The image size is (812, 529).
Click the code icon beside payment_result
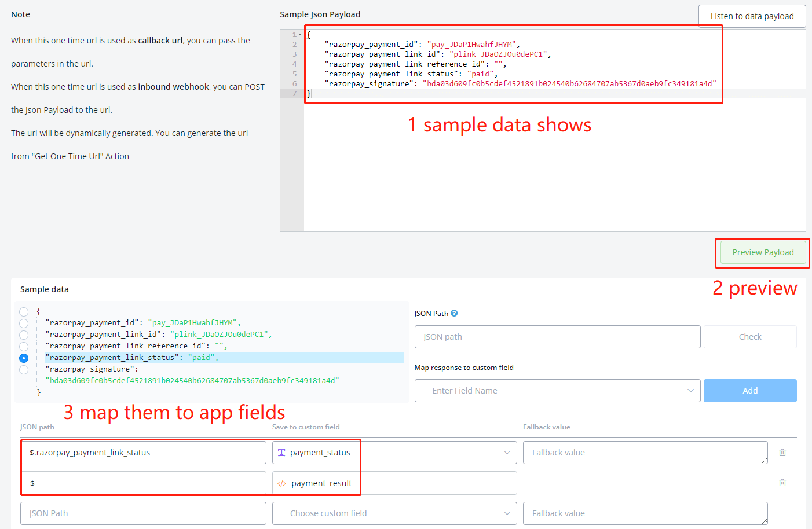pos(281,483)
